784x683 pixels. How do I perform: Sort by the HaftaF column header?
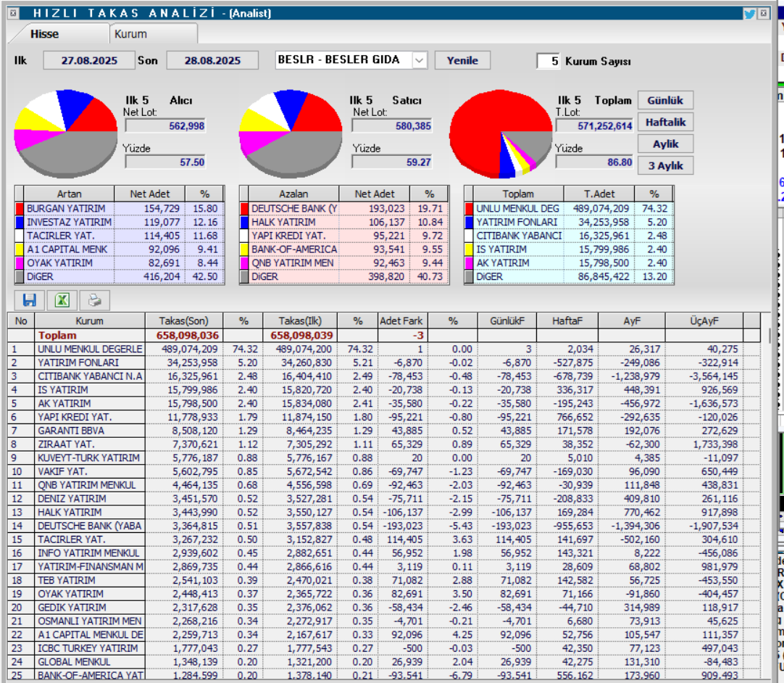point(567,320)
